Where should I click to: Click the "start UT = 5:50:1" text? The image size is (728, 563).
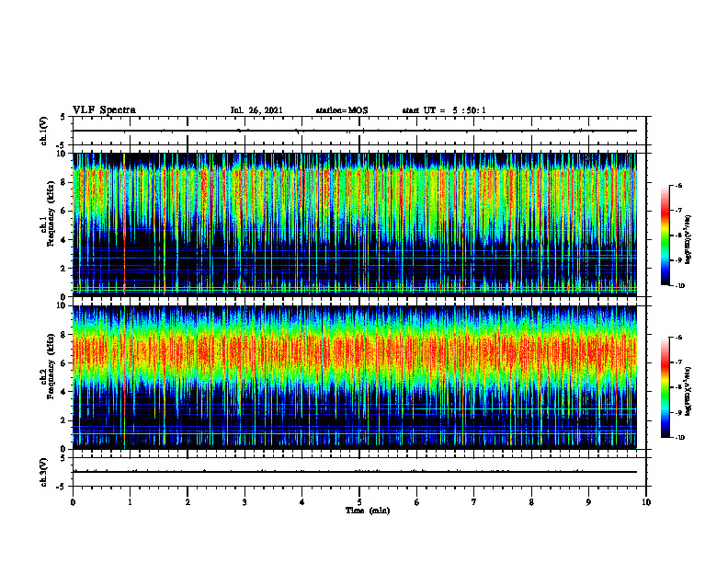click(444, 110)
